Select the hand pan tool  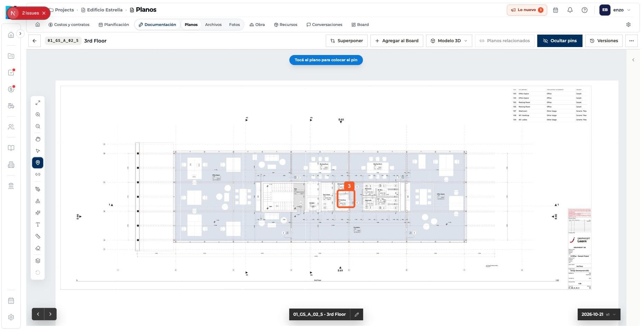click(x=38, y=139)
